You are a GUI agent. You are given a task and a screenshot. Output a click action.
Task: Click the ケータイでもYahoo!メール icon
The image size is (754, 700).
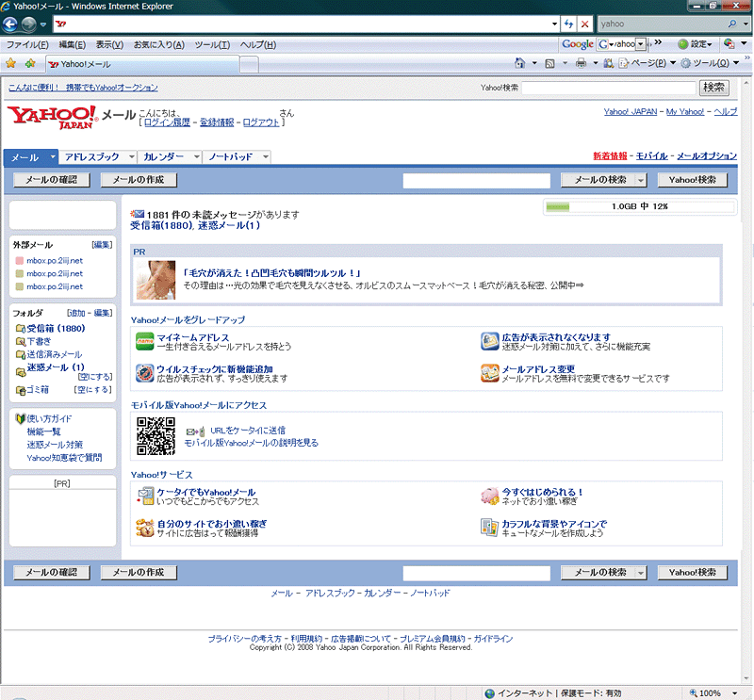point(145,497)
